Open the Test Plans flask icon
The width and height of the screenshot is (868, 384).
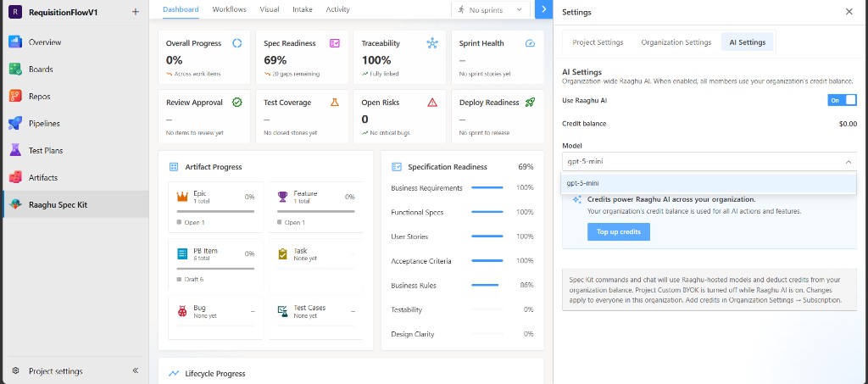pos(15,151)
